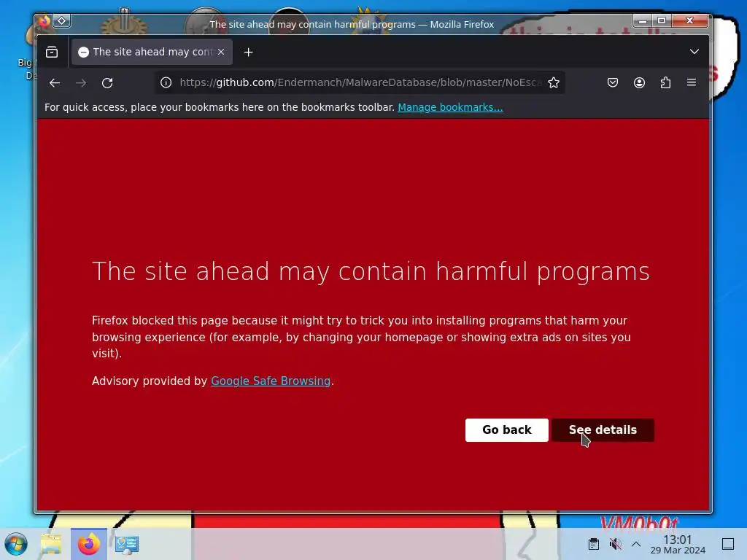Viewport: 747px width, 560px height.
Task: Click the window pin icon in title bar
Action: coord(62,20)
